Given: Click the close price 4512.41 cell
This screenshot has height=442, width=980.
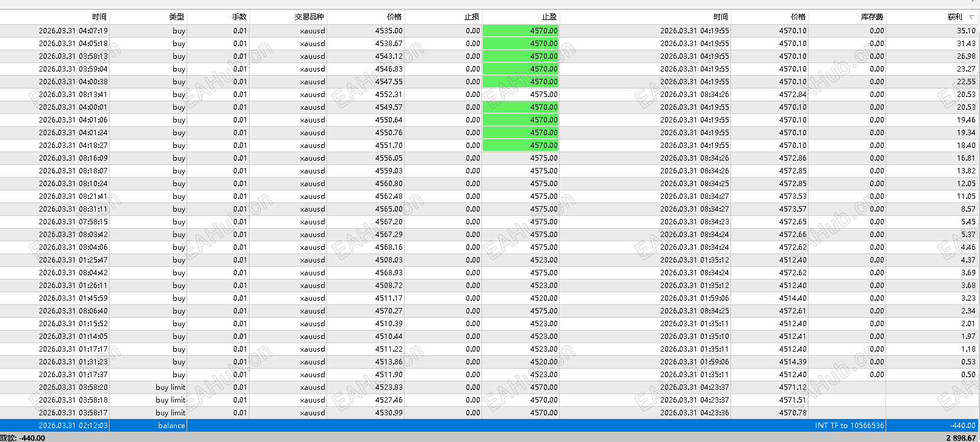Looking at the screenshot, I should click(x=793, y=337).
